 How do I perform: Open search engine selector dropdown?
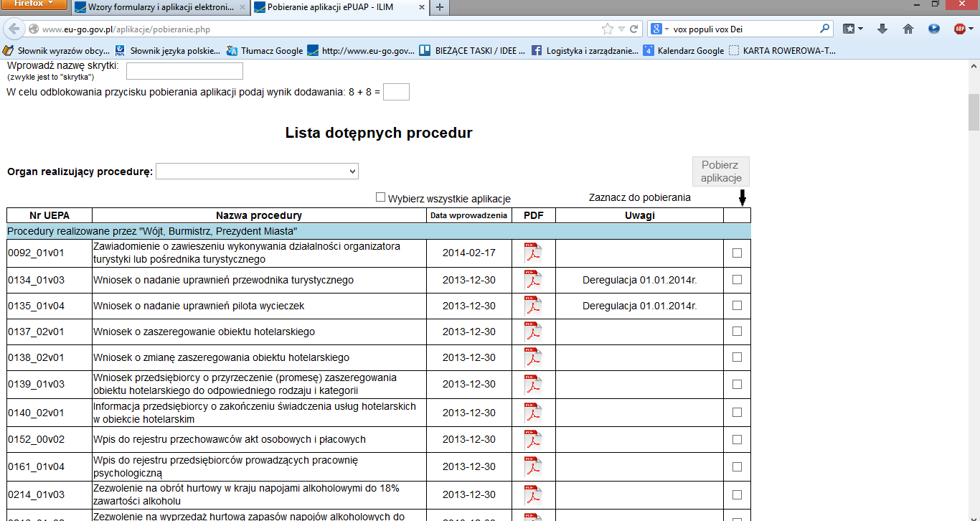659,29
